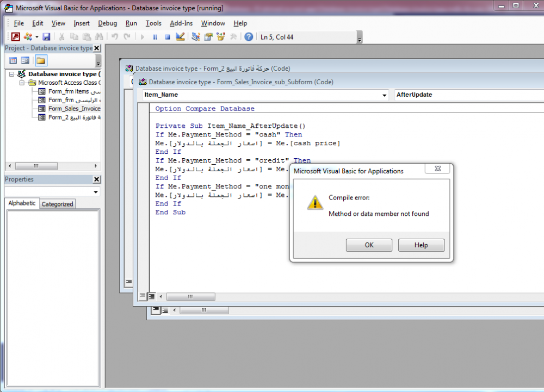Click the Break pause icon
544x392 pixels.
155,37
